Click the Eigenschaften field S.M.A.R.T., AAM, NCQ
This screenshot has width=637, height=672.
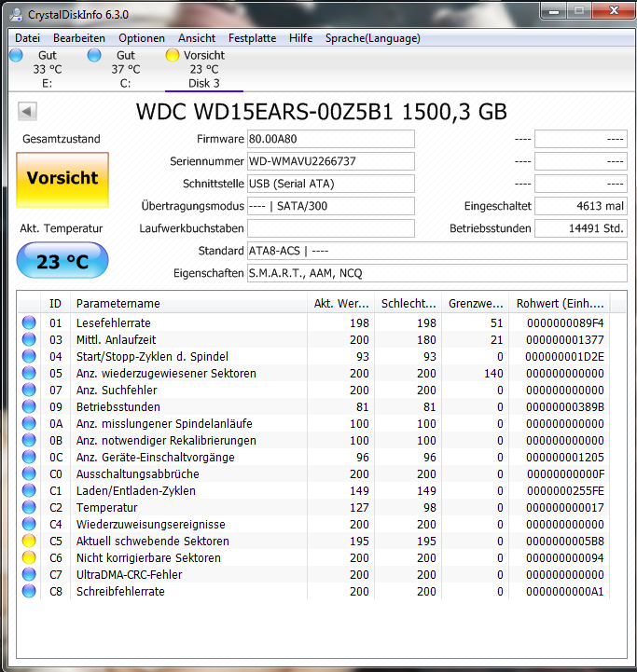[437, 273]
